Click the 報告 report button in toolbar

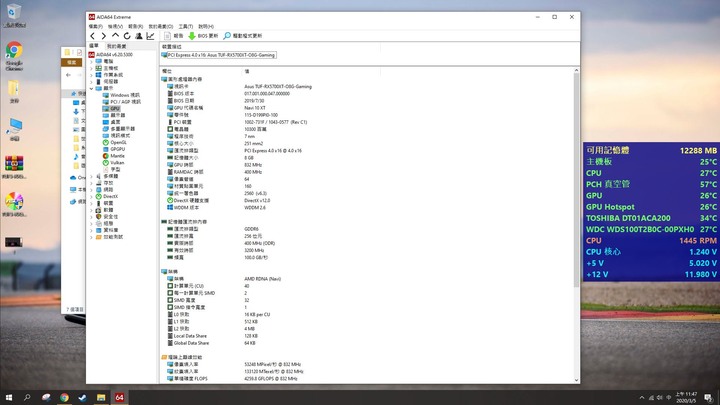(x=174, y=36)
